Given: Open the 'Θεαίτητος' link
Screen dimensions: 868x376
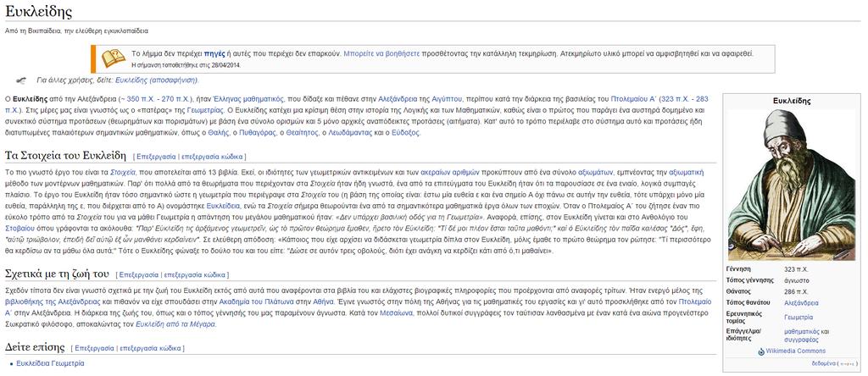Looking at the screenshot, I should point(303,133).
